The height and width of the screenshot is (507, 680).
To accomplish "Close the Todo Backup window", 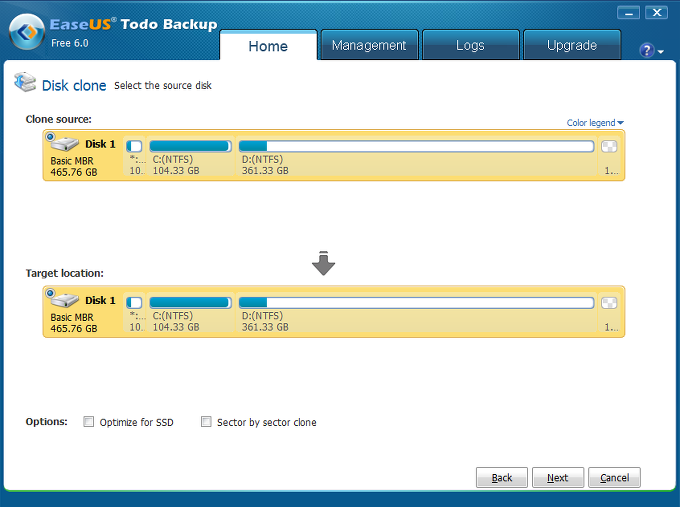I will 657,13.
